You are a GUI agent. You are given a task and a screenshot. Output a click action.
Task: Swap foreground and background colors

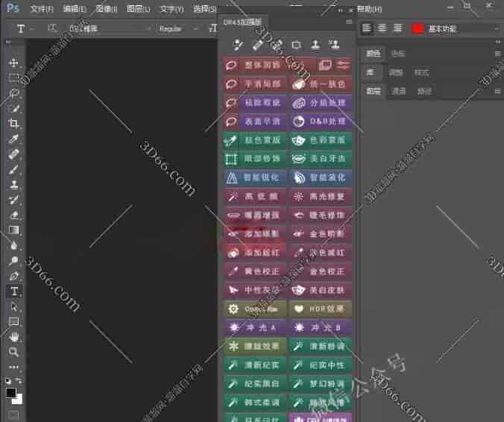point(19,381)
